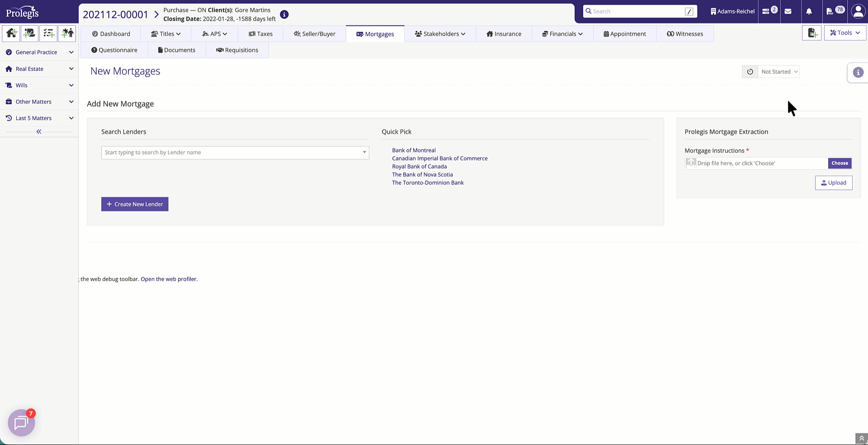Click the Adams-Reichel firm building icon

pyautogui.click(x=713, y=11)
